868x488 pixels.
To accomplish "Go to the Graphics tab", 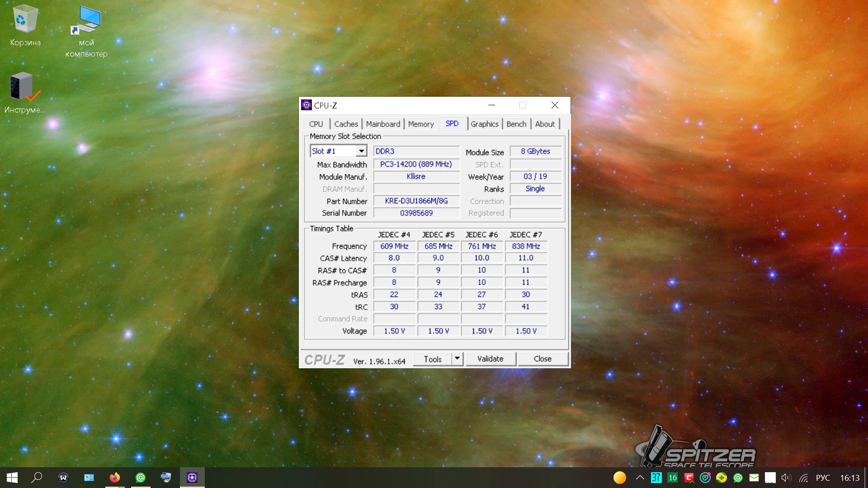I will click(x=484, y=124).
